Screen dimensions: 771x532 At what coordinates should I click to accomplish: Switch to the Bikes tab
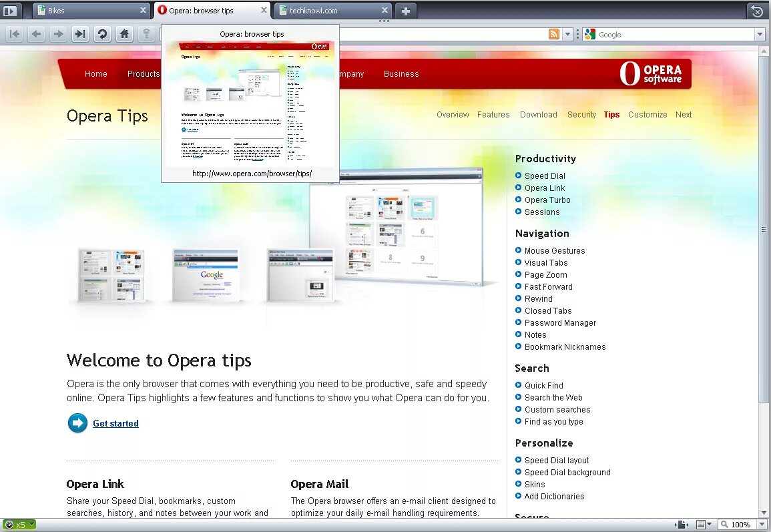[x=92, y=10]
